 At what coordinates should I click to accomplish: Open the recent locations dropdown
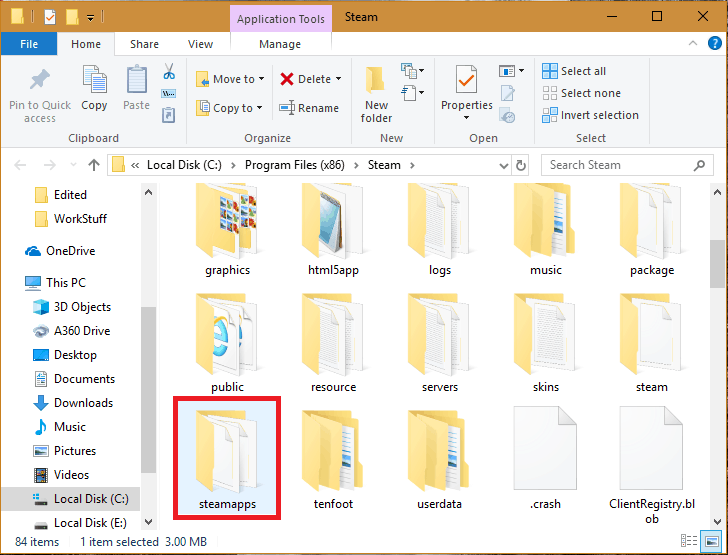pos(73,165)
